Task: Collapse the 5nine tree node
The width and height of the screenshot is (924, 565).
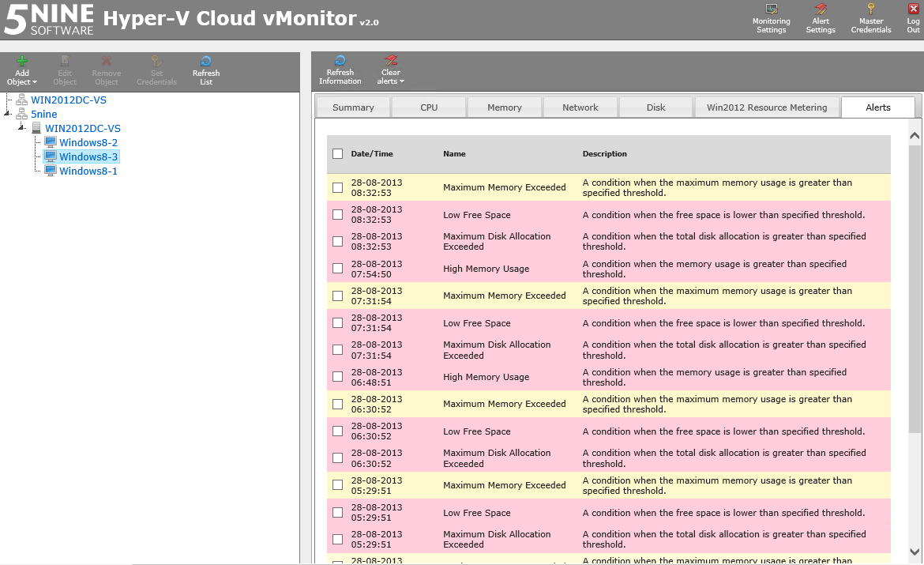Action: coord(7,113)
